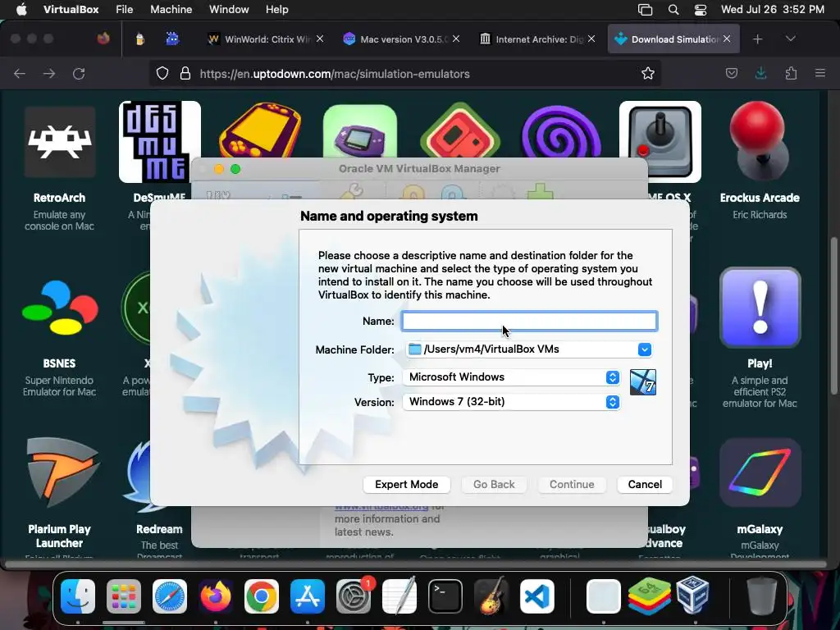Click the screen mirroring menu bar icon

645,10
